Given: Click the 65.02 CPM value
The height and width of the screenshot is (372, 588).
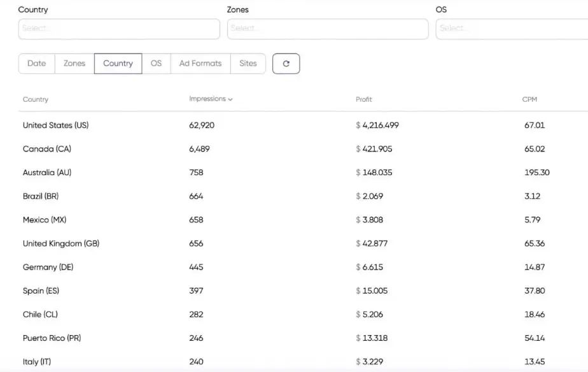Looking at the screenshot, I should [x=535, y=149].
